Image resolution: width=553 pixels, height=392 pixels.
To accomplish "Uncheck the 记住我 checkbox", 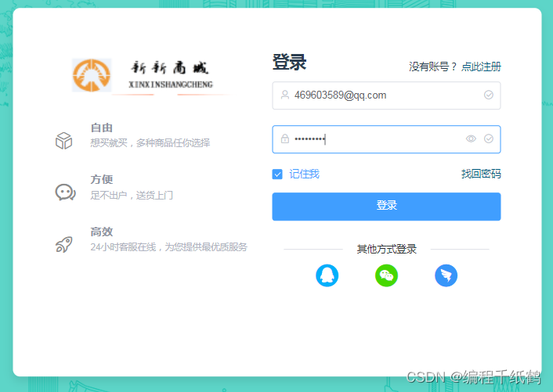I will click(x=277, y=174).
